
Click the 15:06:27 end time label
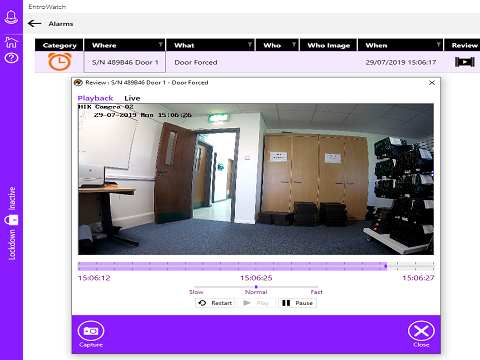[418, 278]
